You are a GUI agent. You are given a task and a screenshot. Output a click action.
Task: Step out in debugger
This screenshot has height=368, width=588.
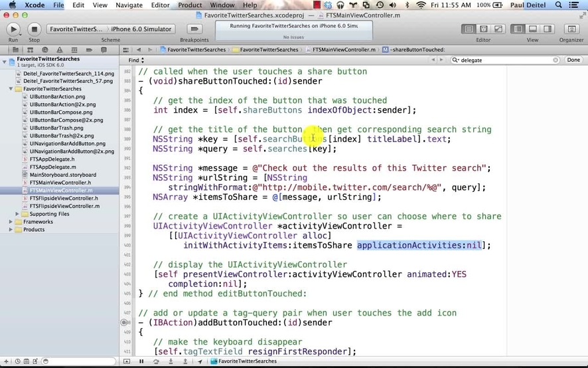coord(185,361)
